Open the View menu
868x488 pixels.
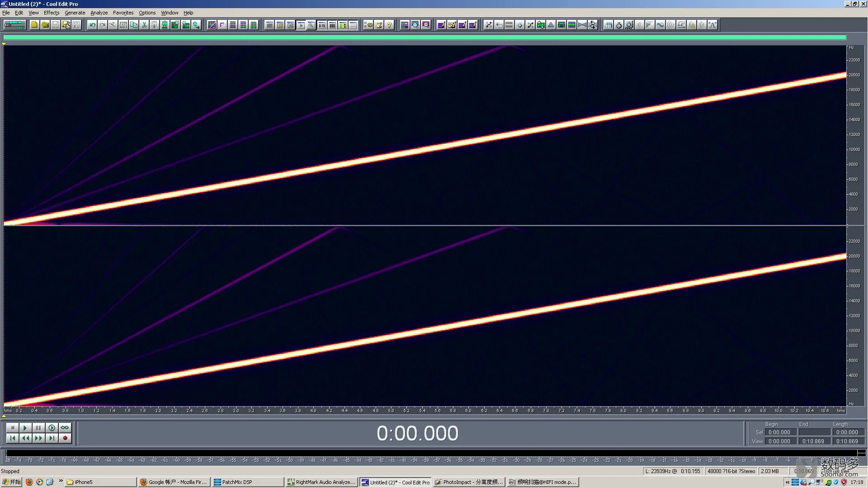point(33,13)
